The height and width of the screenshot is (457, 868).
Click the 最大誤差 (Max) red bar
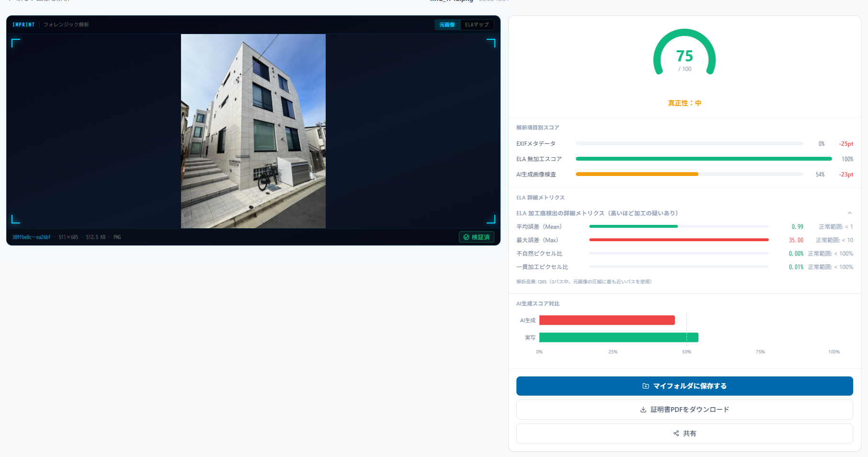click(x=679, y=240)
